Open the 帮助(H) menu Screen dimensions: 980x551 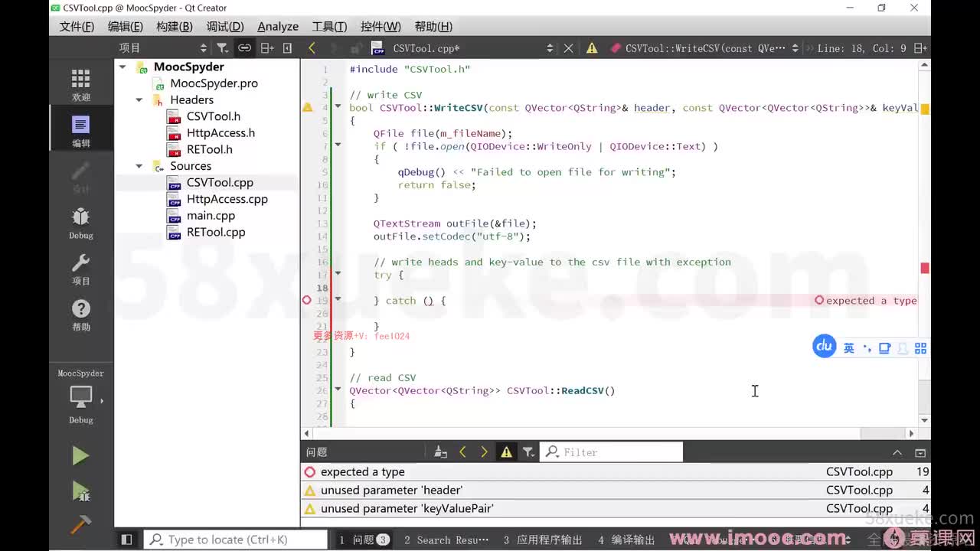point(433,26)
